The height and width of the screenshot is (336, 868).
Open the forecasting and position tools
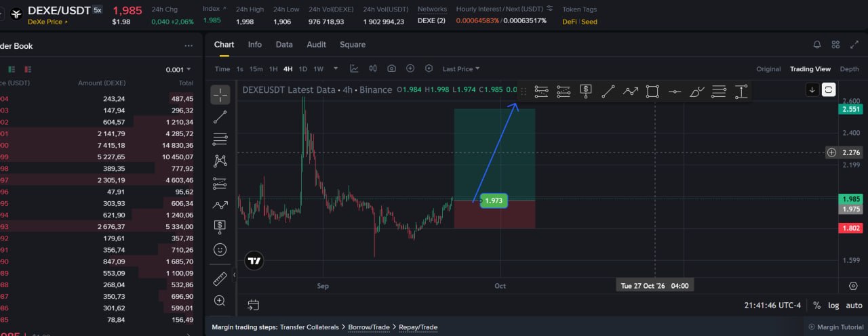point(220,183)
